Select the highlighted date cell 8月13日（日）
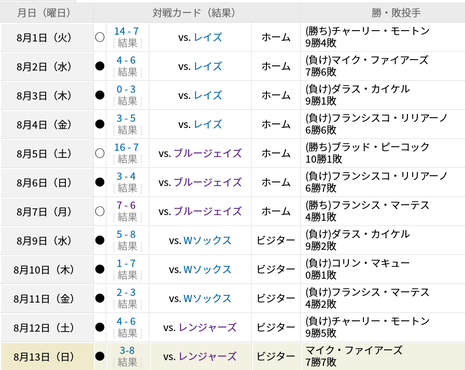Viewport: 465px width, 370px height. (x=46, y=356)
